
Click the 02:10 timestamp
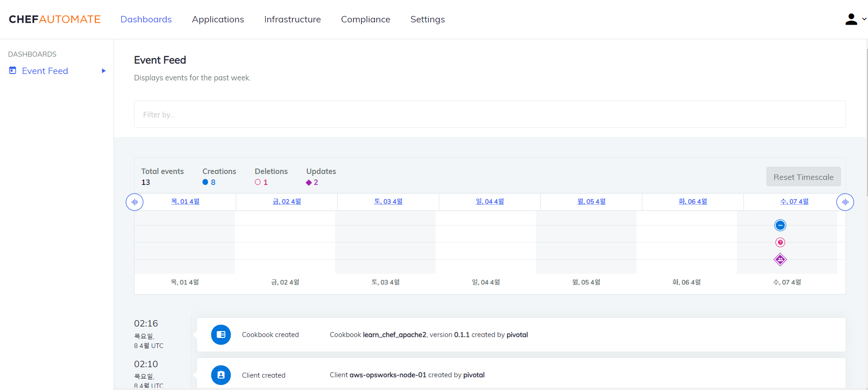pos(146,364)
